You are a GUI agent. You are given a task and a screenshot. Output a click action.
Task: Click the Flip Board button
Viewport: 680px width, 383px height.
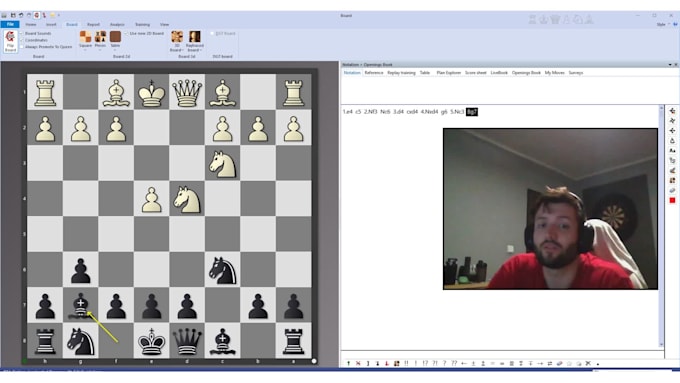(x=10, y=42)
